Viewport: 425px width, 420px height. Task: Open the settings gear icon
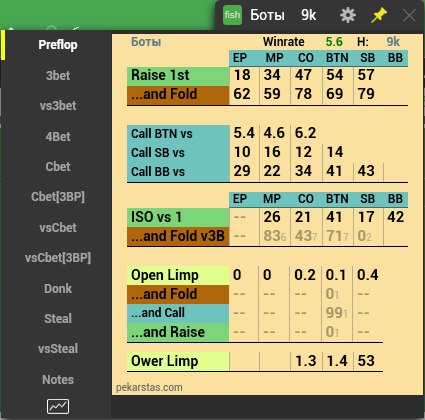coord(348,15)
